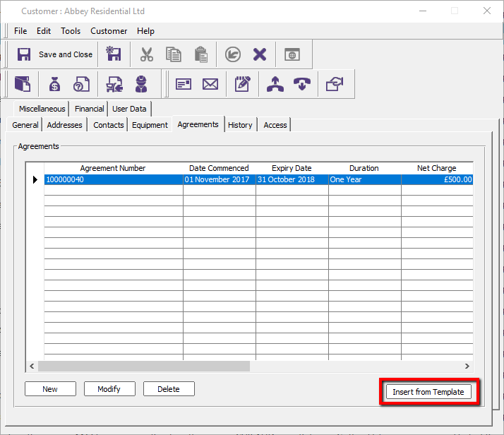Open the Customer menu

click(x=109, y=31)
